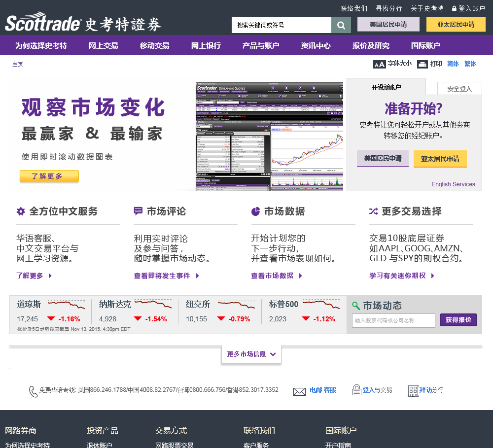Screen dimensions: 493x448
Task: Open the 资讯中心 menu
Action: [x=316, y=45]
